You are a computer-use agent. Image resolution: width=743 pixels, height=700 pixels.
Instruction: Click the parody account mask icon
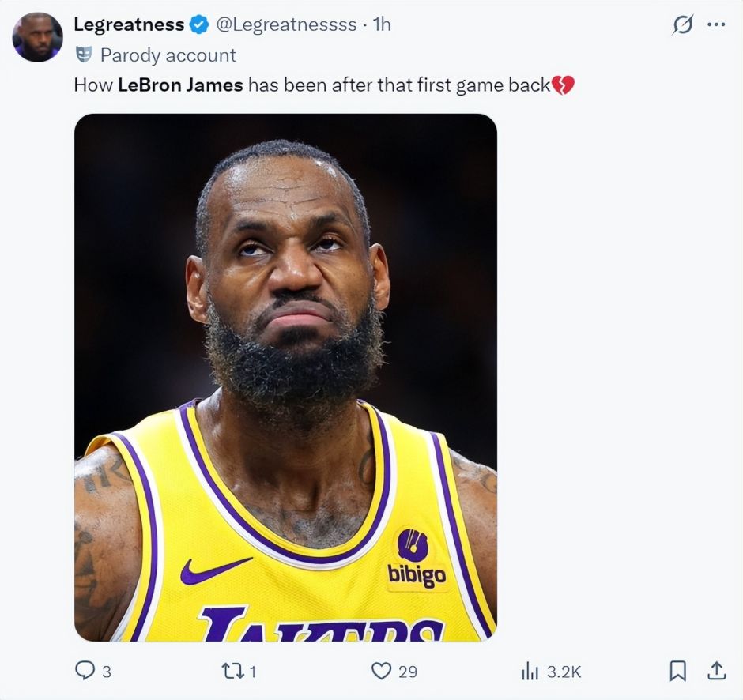85,55
